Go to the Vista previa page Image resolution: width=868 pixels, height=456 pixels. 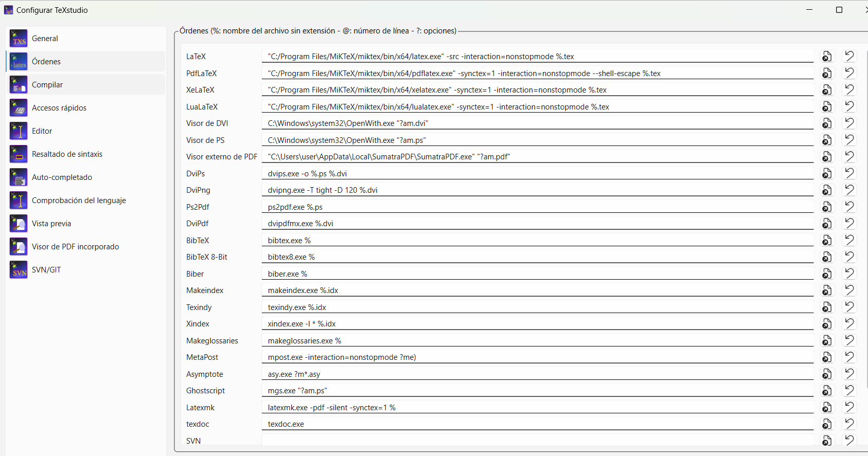(x=85, y=224)
